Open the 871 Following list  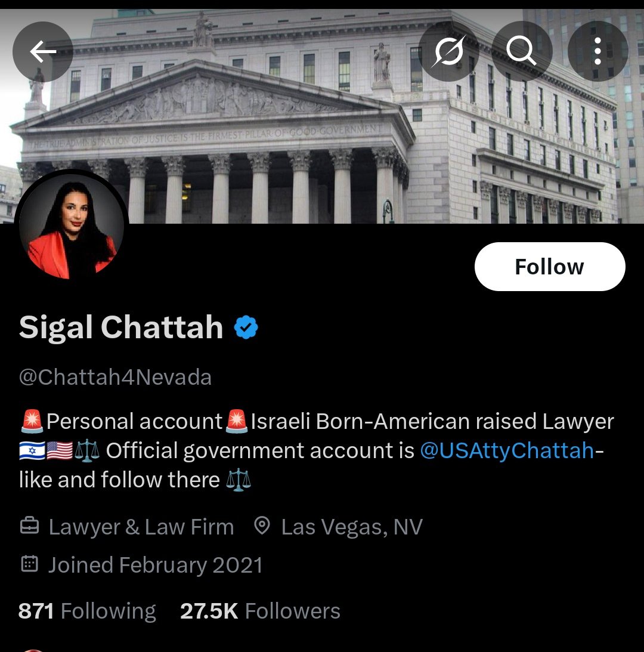[87, 611]
